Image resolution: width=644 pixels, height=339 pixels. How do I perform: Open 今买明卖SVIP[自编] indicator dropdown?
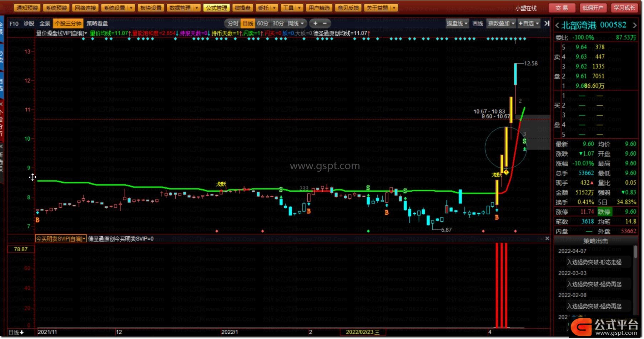coord(61,239)
